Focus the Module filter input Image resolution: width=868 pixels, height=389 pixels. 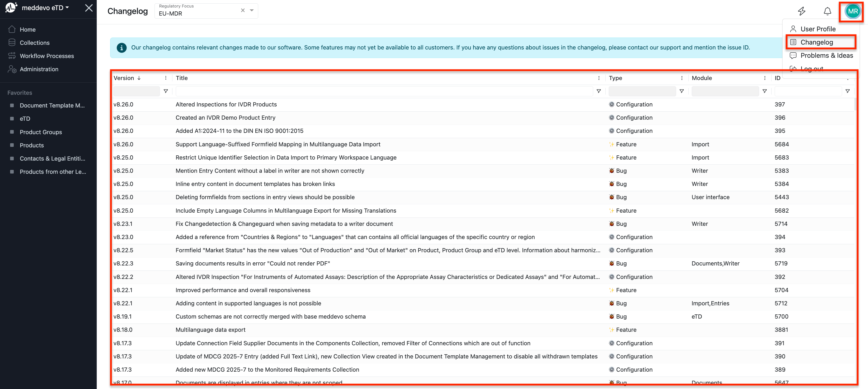pyautogui.click(x=725, y=91)
